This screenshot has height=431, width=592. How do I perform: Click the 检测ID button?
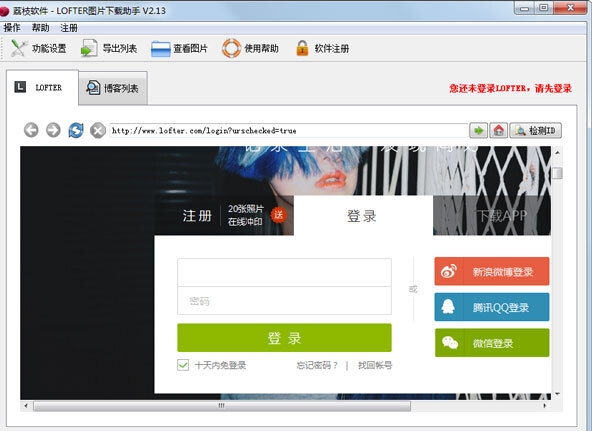535,131
